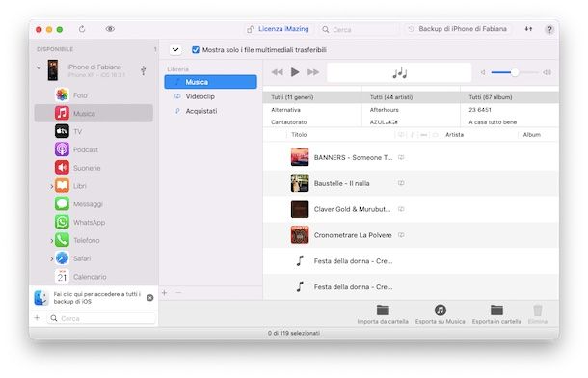Screen dimensions: 588x378
Task: Click the refresh icon in title bar
Action: click(82, 29)
